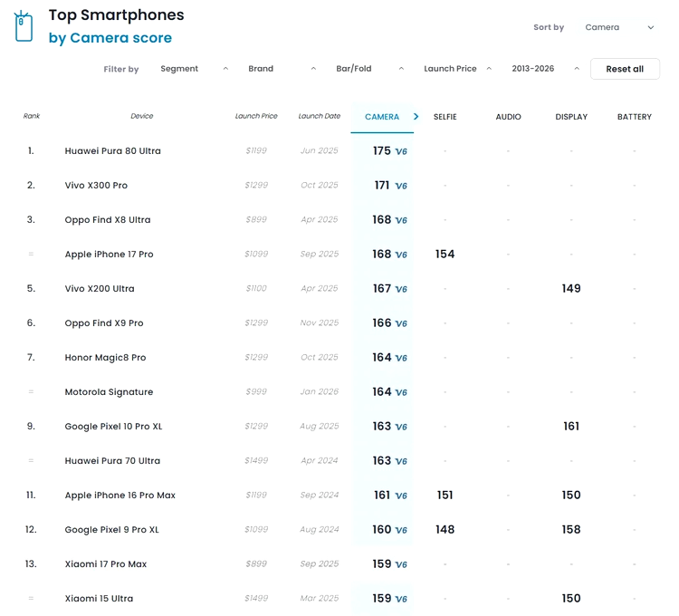Screen dimensions: 679x616
Task: Click the V6 badge for Google Pixel 10 Pro XL
Action: pos(401,428)
